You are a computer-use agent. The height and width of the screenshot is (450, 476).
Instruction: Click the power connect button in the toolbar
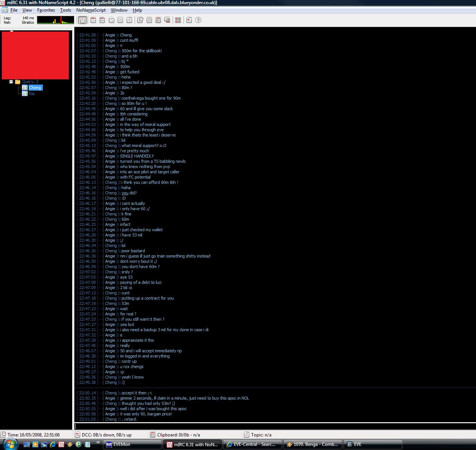tap(83, 20)
